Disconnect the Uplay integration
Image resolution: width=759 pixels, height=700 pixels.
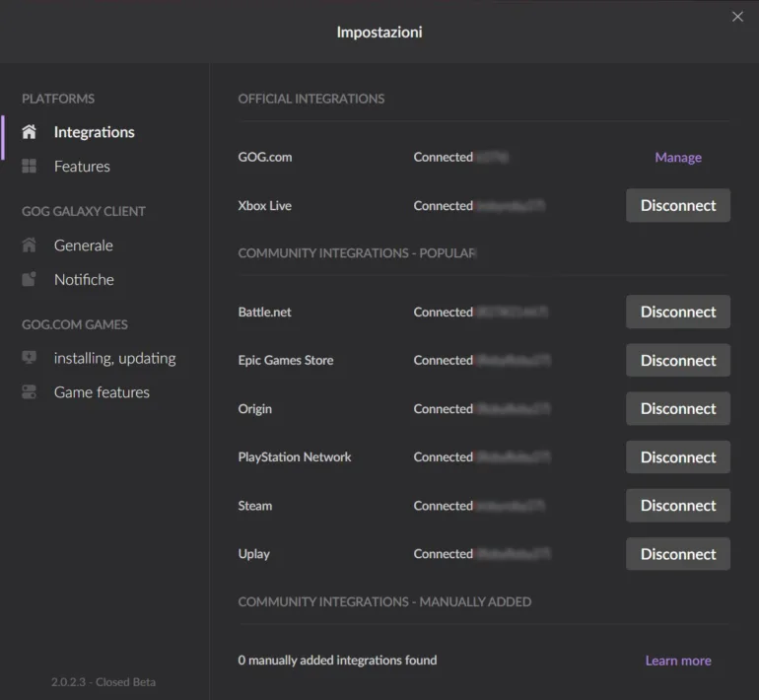tap(678, 554)
